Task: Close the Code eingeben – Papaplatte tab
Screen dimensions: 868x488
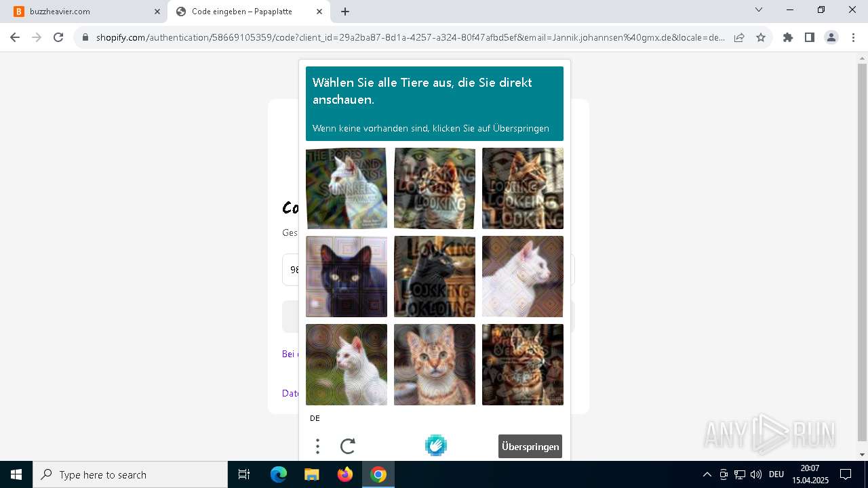Action: tap(319, 12)
